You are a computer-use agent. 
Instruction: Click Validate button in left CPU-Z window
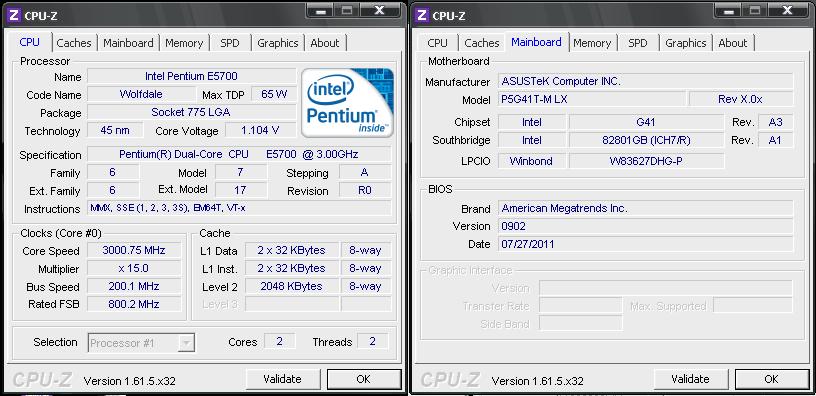click(x=283, y=379)
